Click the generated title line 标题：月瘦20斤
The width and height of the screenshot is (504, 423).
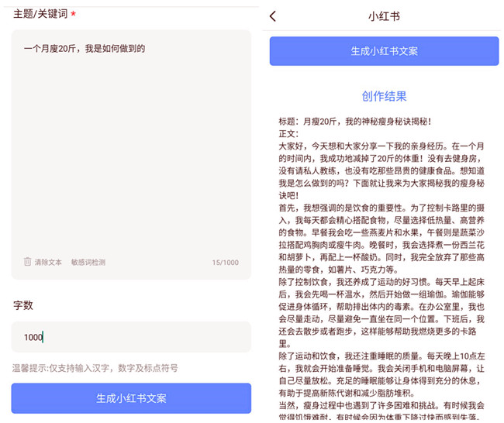[x=355, y=122]
